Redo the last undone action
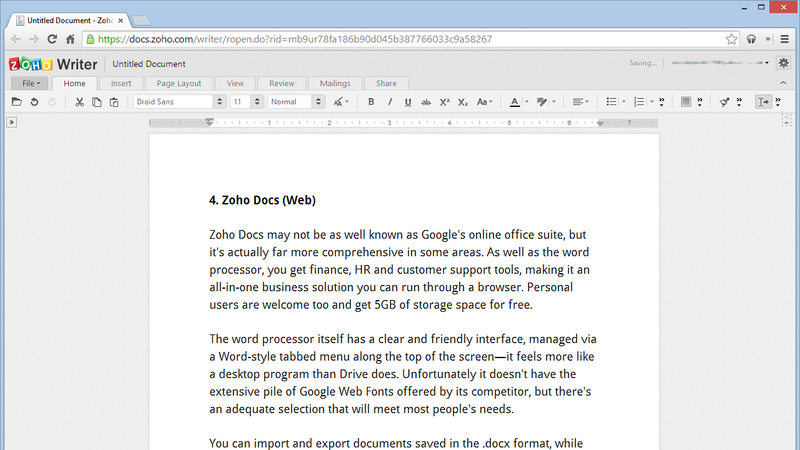This screenshot has height=450, width=800. (x=52, y=102)
